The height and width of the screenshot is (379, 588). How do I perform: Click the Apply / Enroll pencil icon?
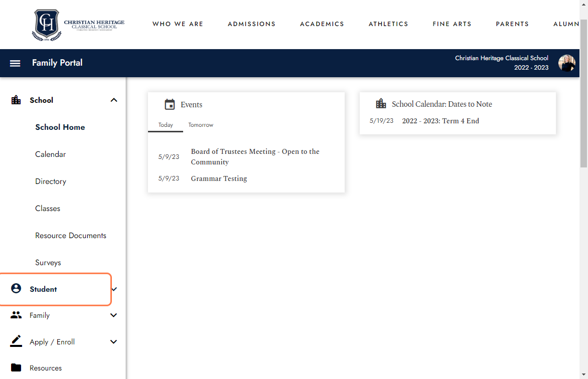click(16, 341)
